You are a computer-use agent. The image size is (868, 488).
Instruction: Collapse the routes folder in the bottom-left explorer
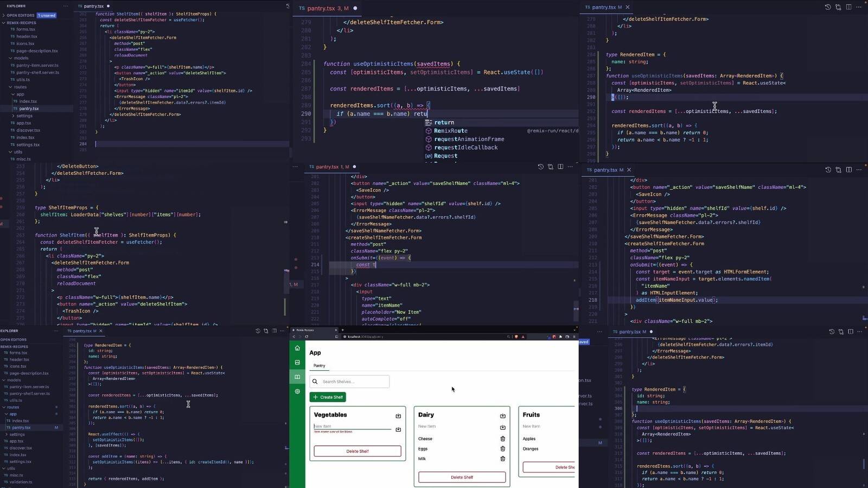tap(3, 407)
